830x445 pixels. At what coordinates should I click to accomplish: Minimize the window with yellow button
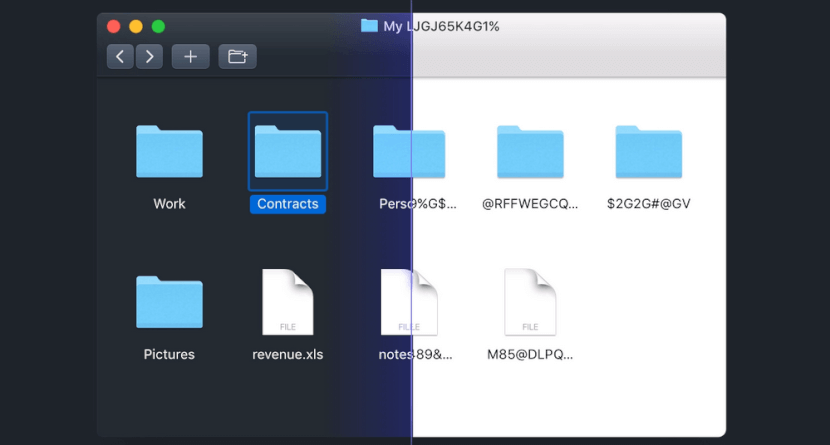coord(136,26)
